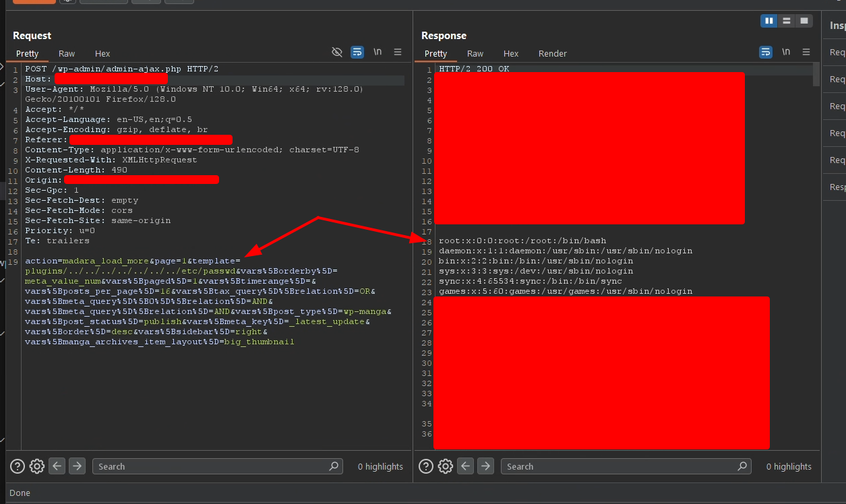Screen dimensions: 846x504
Task: Switch Response view to Hex tab
Action: click(511, 53)
